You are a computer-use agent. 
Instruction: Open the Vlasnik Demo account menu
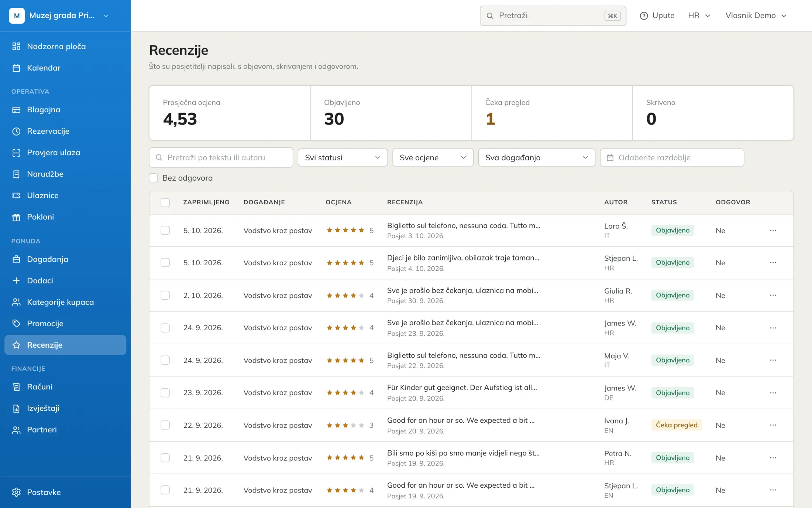[x=756, y=16]
